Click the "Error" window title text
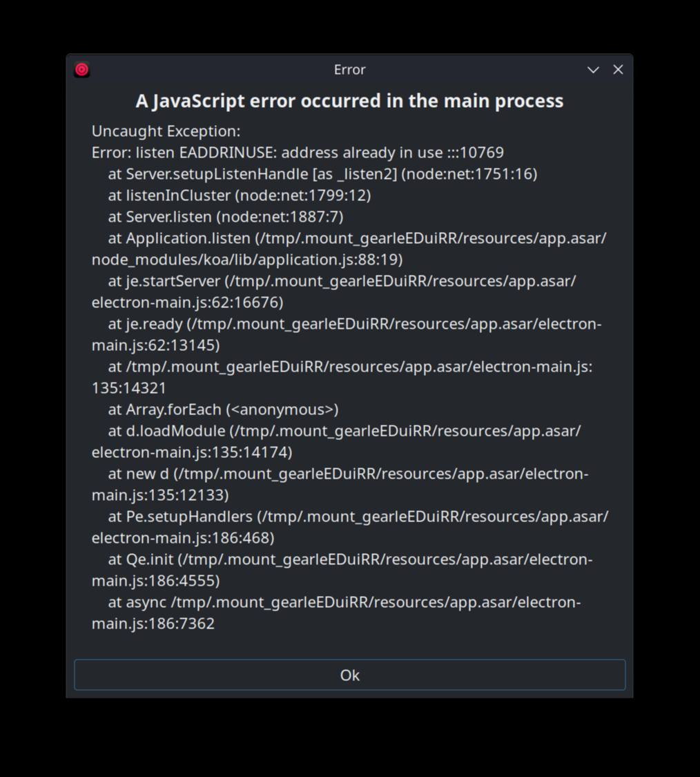Viewport: 700px width, 777px height. [349, 70]
